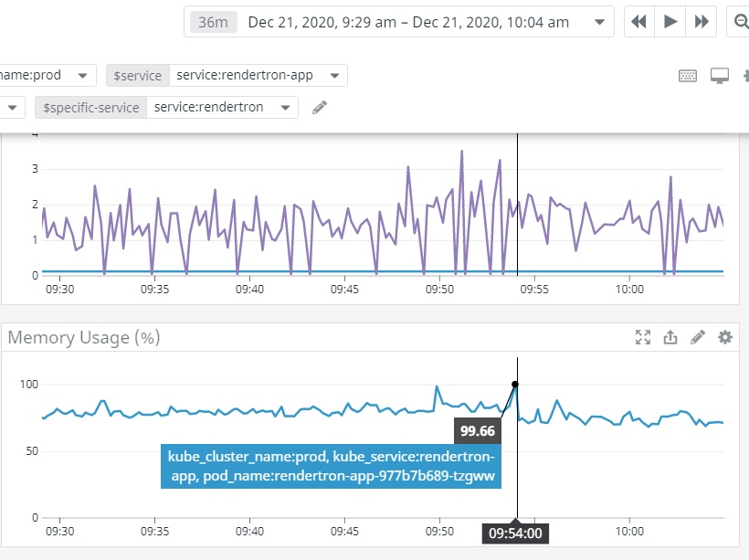The width and height of the screenshot is (749, 560).
Task: Click the $specific-service variable label
Action: [x=91, y=108]
